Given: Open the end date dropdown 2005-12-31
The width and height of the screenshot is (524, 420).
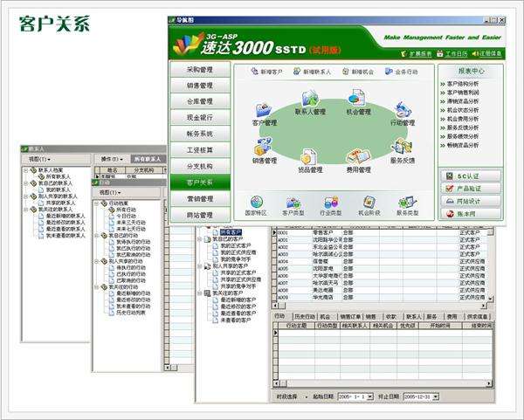Looking at the screenshot, I should [x=436, y=397].
